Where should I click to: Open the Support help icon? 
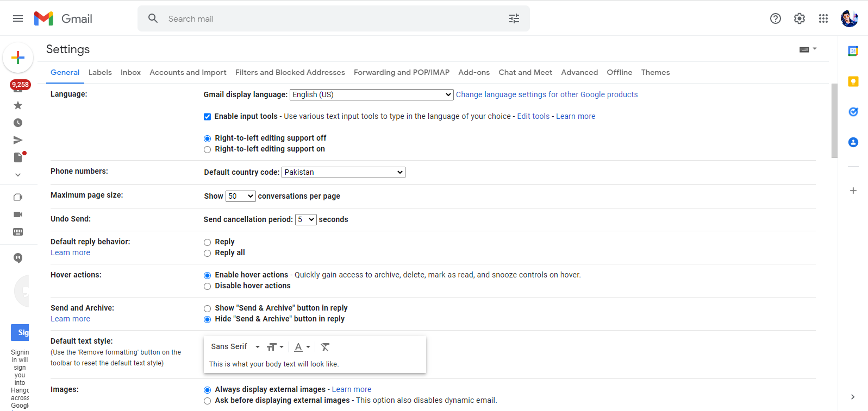[x=775, y=18]
